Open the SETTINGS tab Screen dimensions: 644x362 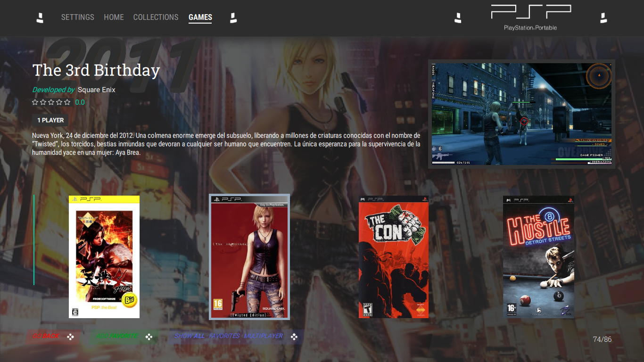point(78,17)
